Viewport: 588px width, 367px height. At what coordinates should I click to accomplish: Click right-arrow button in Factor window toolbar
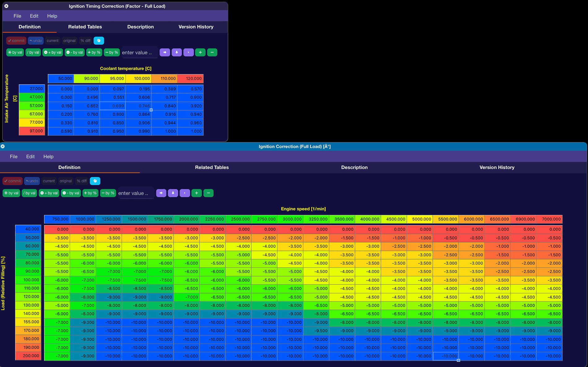click(165, 52)
